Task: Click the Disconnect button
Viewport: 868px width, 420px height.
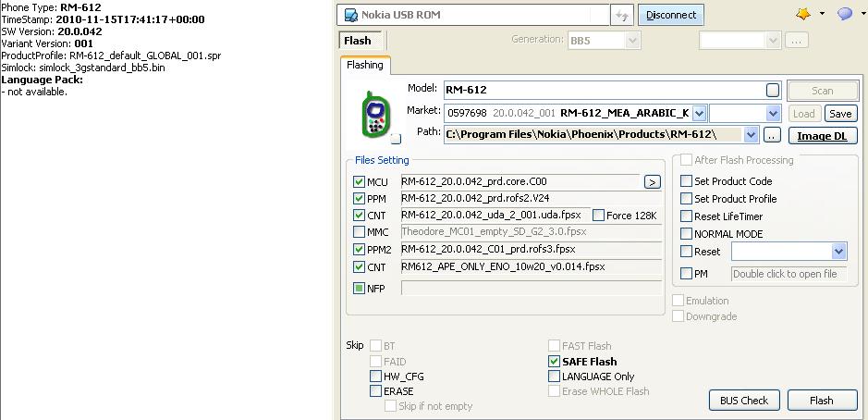Action: point(671,15)
